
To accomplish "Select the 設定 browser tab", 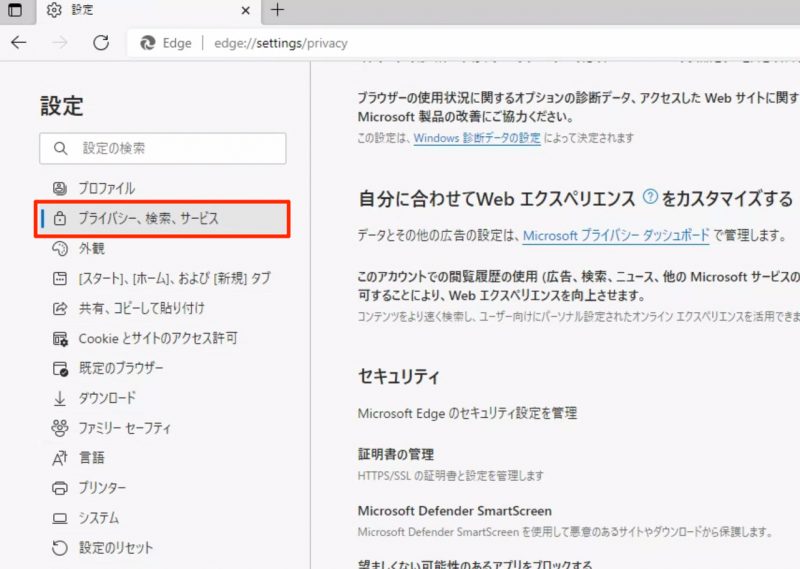I will click(148, 11).
